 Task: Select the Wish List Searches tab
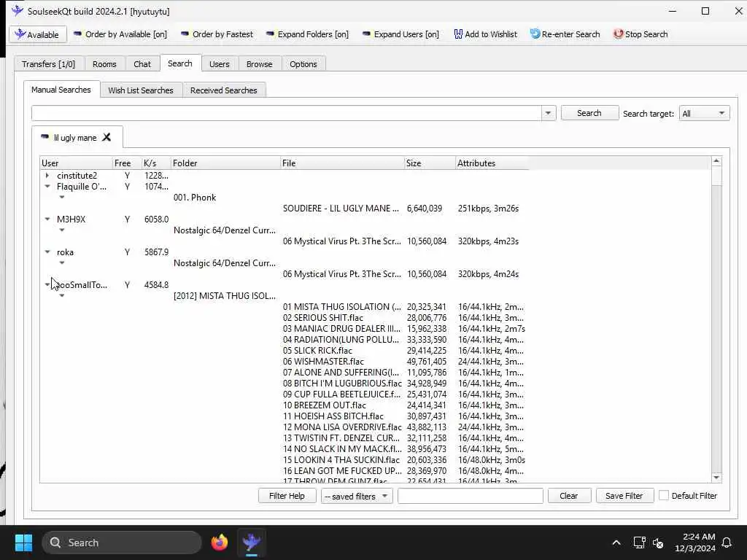141,90
